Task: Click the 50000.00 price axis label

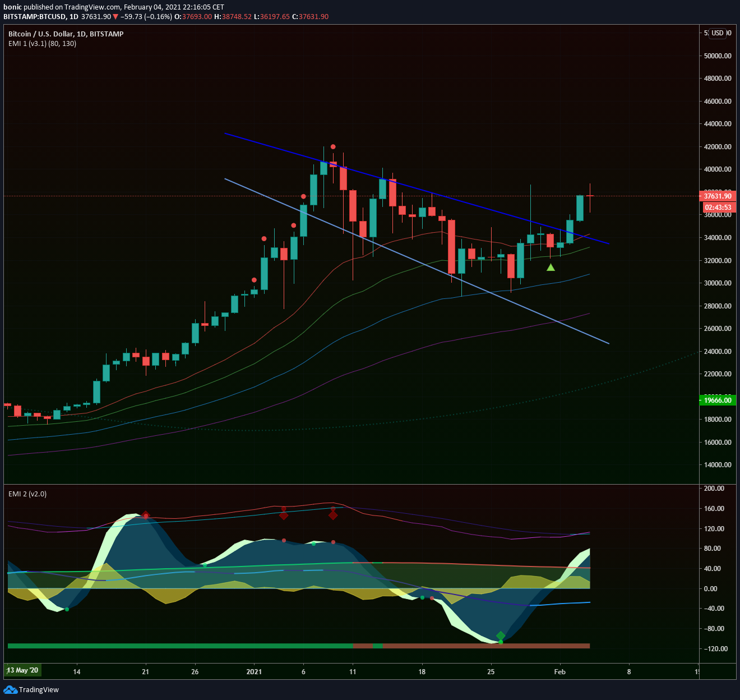Action: click(x=718, y=56)
